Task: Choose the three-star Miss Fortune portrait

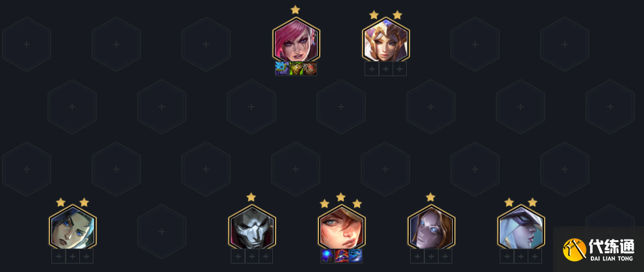Action: pos(341,228)
